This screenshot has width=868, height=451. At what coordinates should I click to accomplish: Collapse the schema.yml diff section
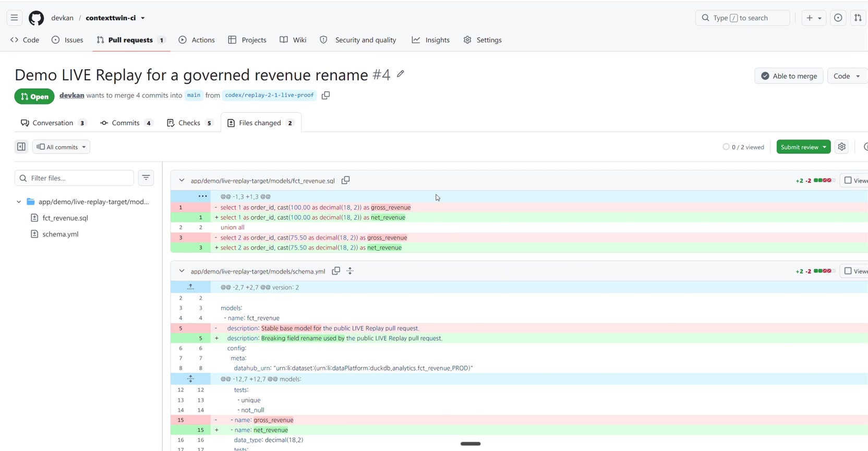point(182,271)
